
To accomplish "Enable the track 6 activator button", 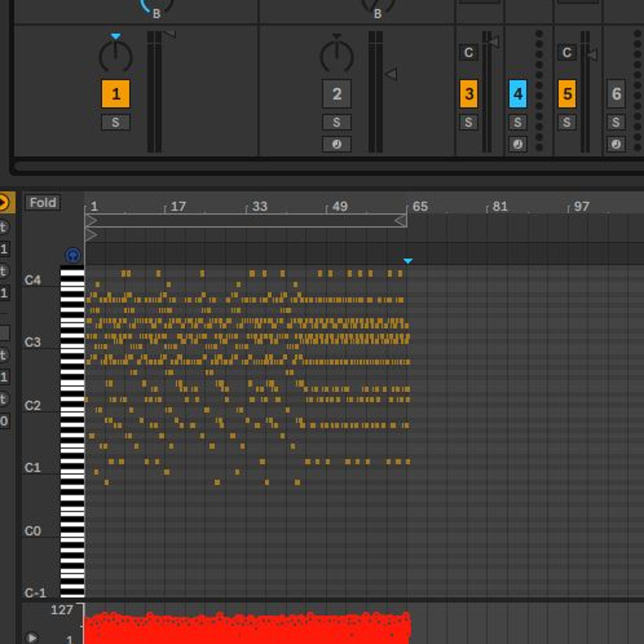I will [x=616, y=94].
